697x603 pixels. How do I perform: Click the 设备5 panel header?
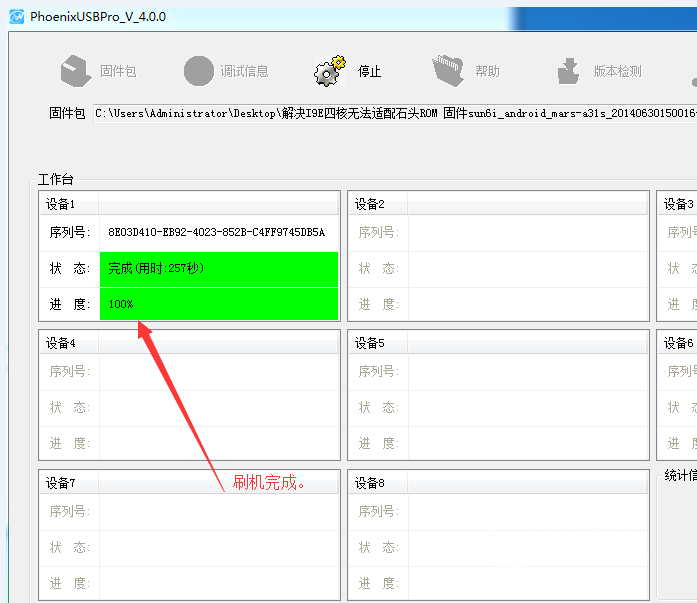click(x=498, y=343)
